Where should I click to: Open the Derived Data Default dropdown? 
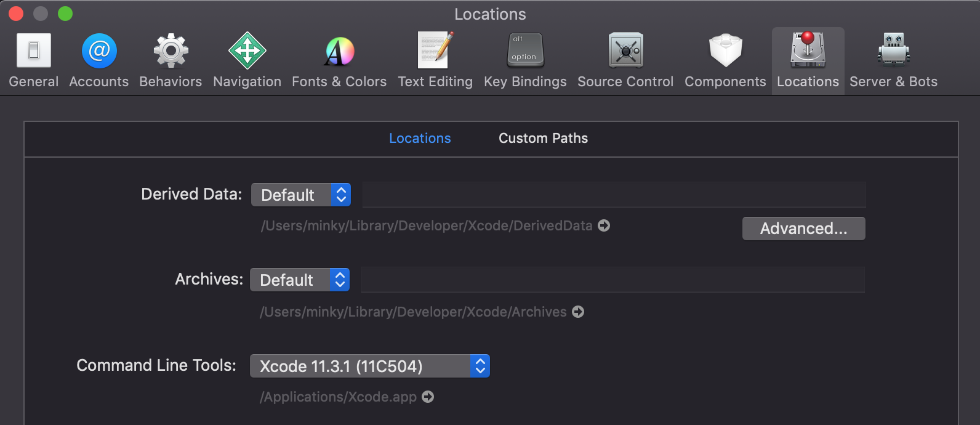(301, 195)
